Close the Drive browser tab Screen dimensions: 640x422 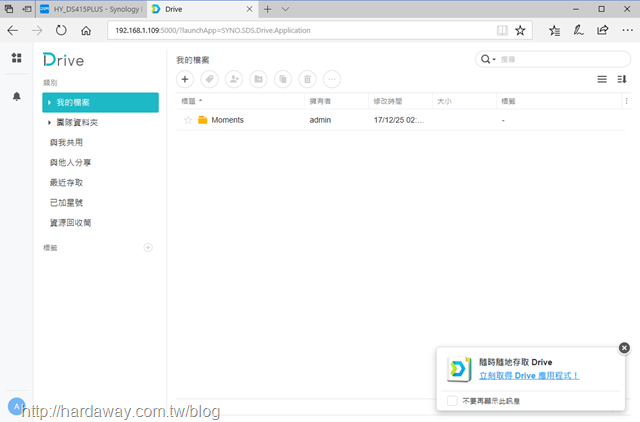(249, 9)
